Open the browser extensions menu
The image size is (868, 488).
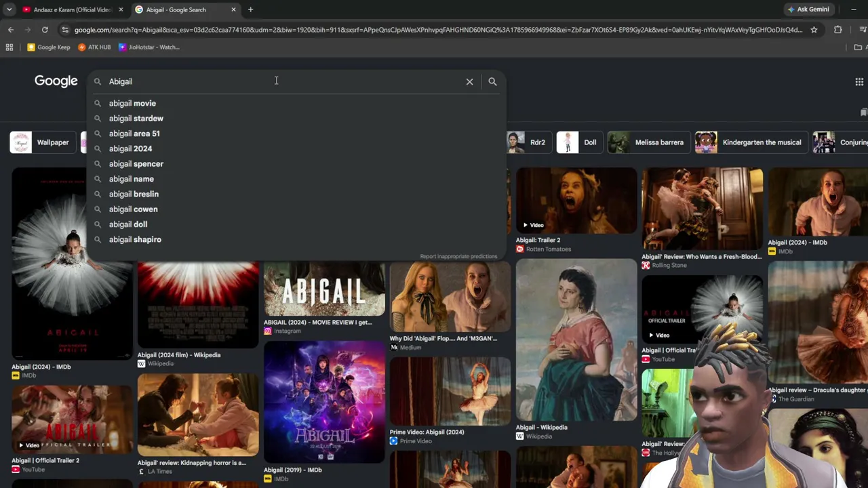pos(837,30)
